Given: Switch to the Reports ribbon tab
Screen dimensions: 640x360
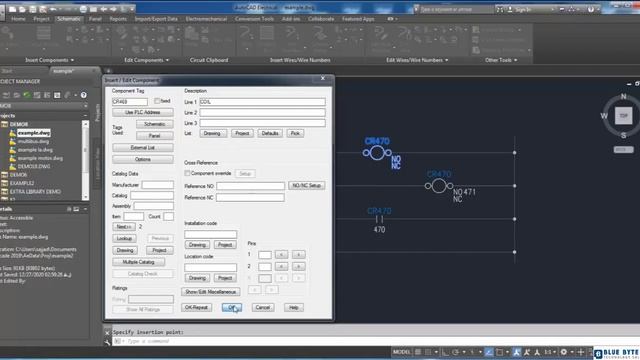Looking at the screenshot, I should [118, 19].
